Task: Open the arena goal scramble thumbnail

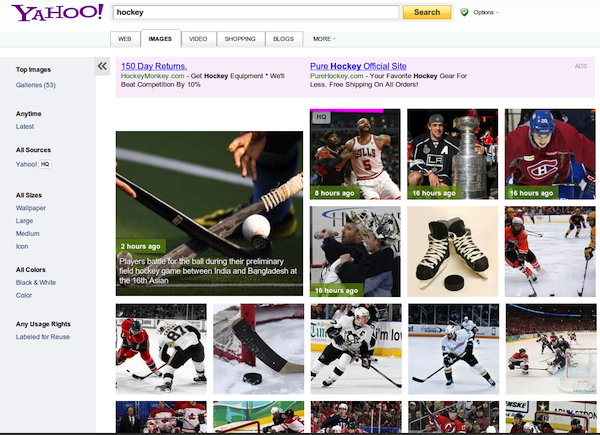Action: (x=551, y=349)
